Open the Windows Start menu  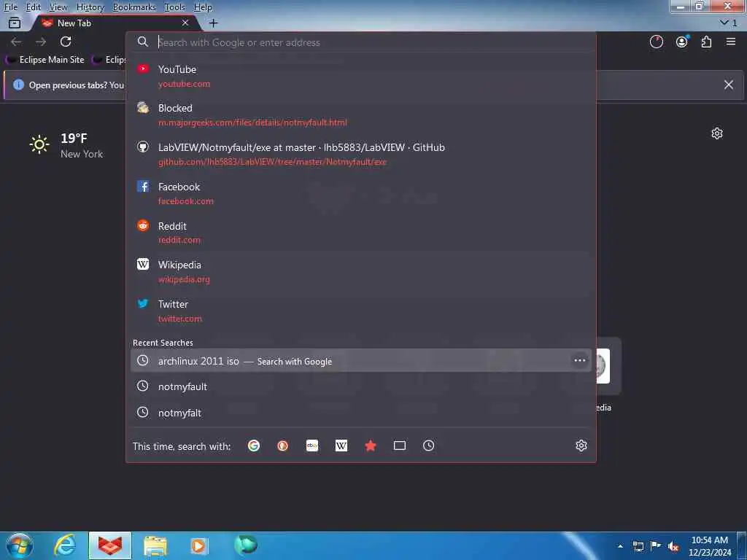[x=20, y=545]
